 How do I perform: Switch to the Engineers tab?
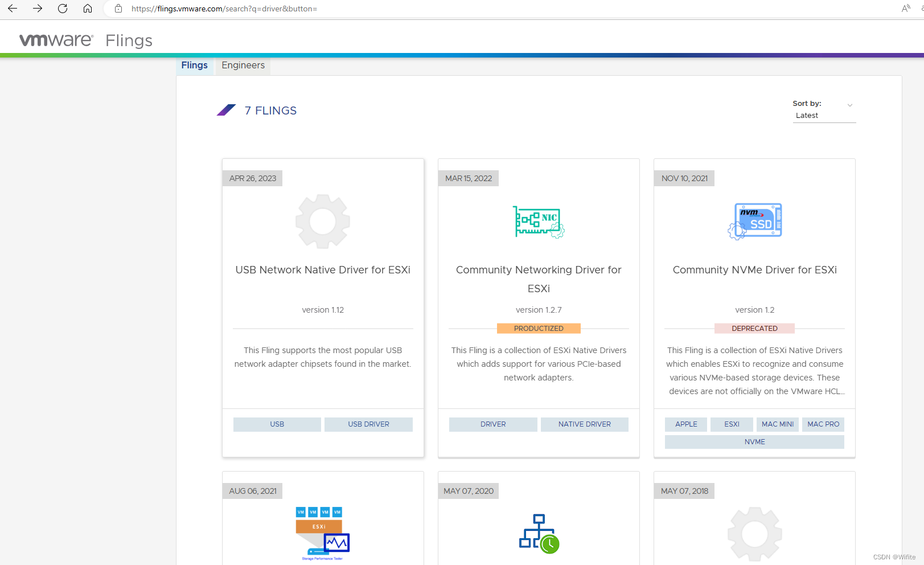coord(243,65)
